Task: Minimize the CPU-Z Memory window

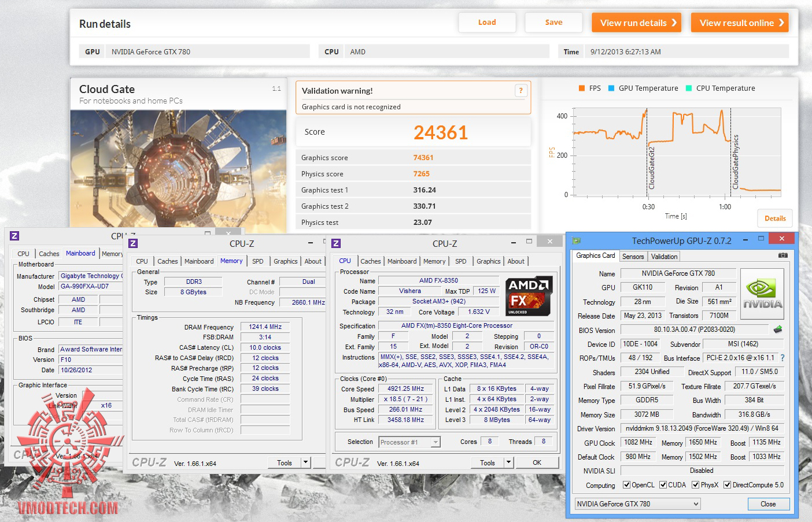Action: [x=311, y=242]
